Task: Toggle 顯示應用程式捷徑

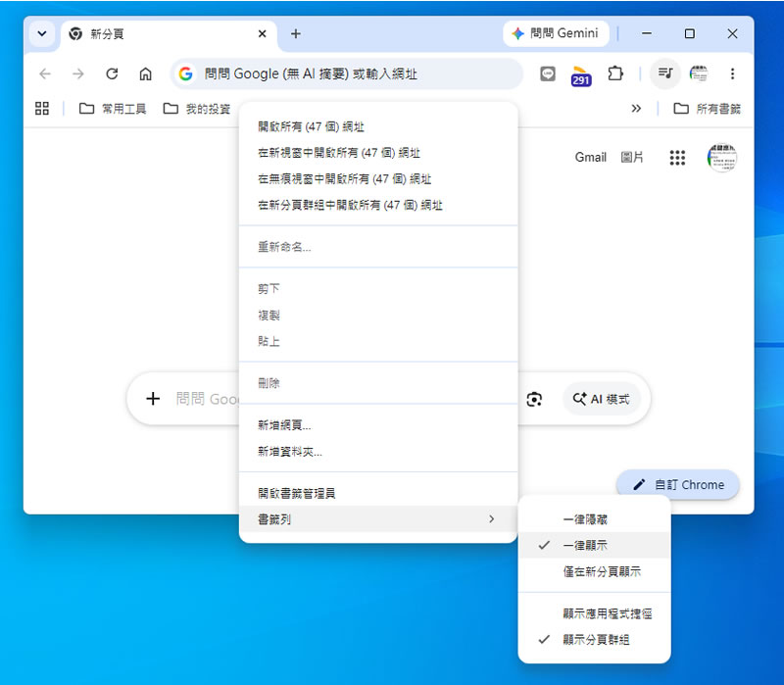Action: (595, 613)
